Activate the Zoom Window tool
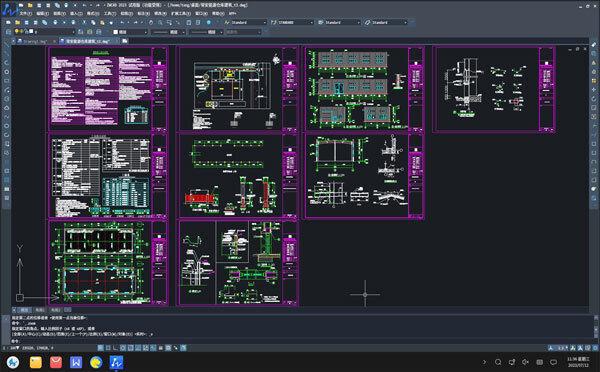Viewport: 600px width, 372px height. [169, 22]
